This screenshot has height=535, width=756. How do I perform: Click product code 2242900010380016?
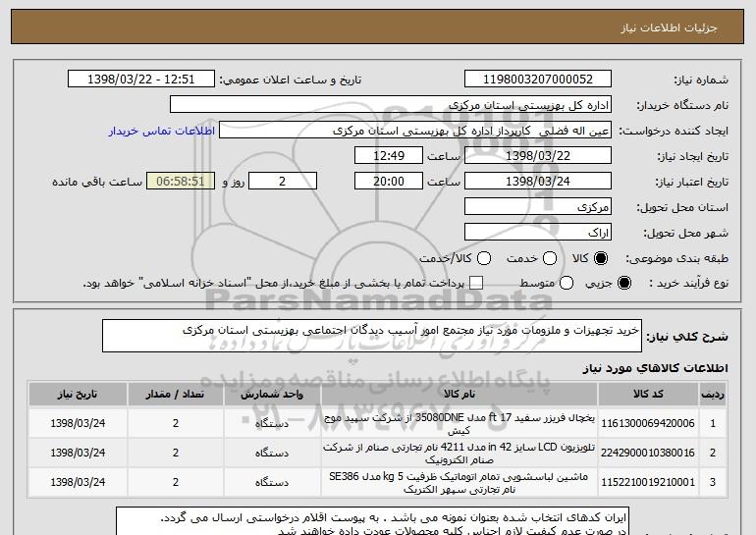point(648,453)
